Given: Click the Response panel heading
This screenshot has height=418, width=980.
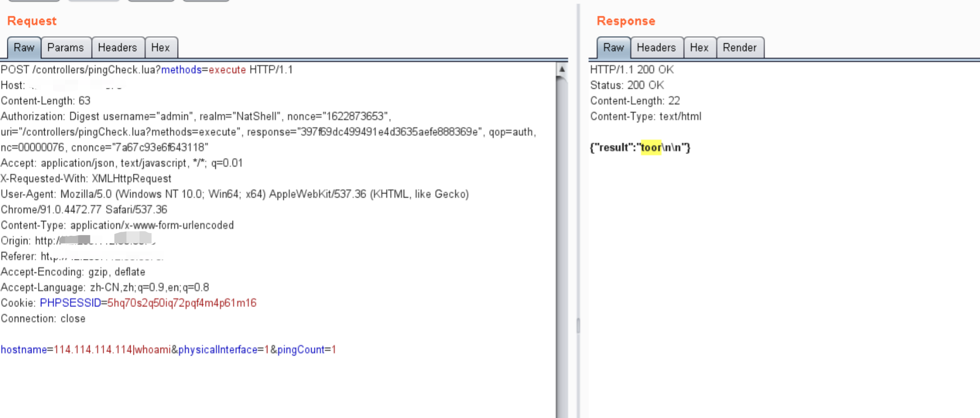Looking at the screenshot, I should 626,21.
